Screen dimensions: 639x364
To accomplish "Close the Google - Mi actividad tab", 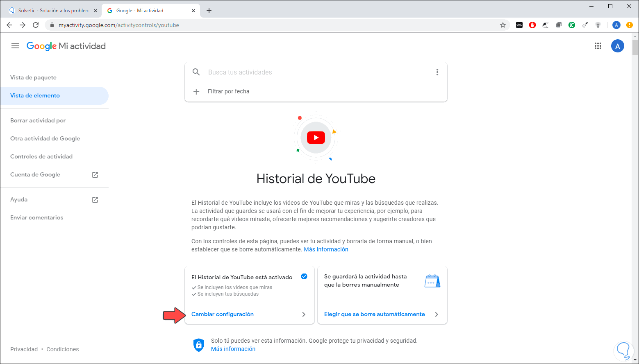I will point(193,11).
